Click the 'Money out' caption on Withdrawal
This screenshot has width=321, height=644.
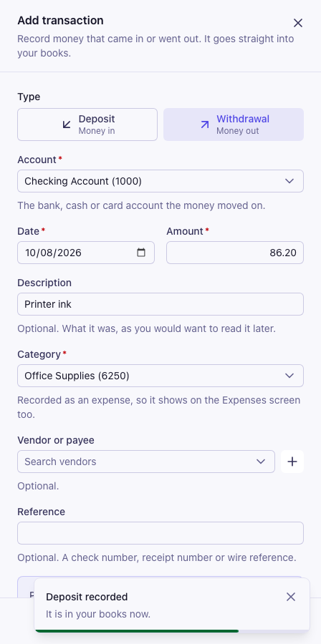point(238,131)
